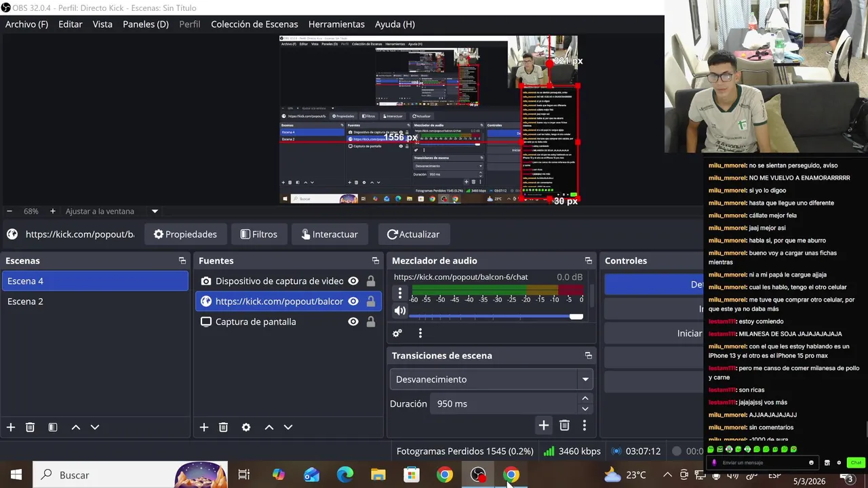Image resolution: width=868 pixels, height=488 pixels.
Task: Move selected scene down
Action: (x=95, y=427)
